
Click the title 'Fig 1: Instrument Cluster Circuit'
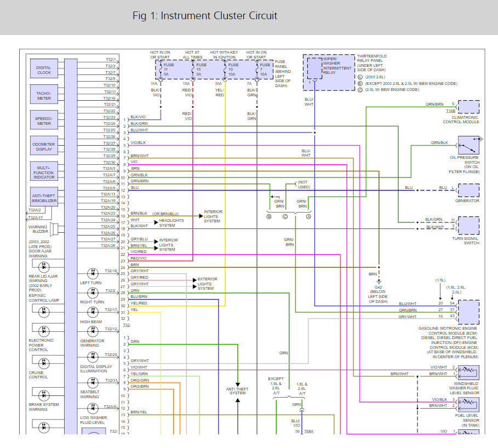(205, 15)
